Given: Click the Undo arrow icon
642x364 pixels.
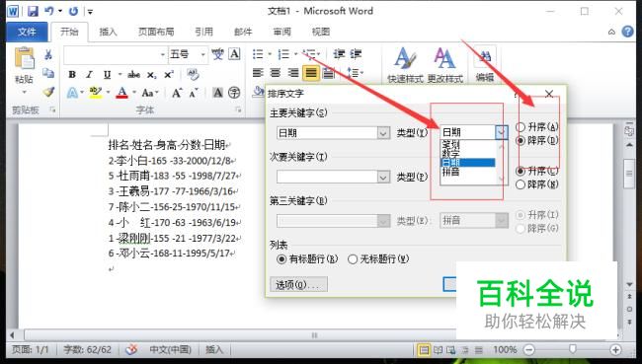Looking at the screenshot, I should [49, 11].
